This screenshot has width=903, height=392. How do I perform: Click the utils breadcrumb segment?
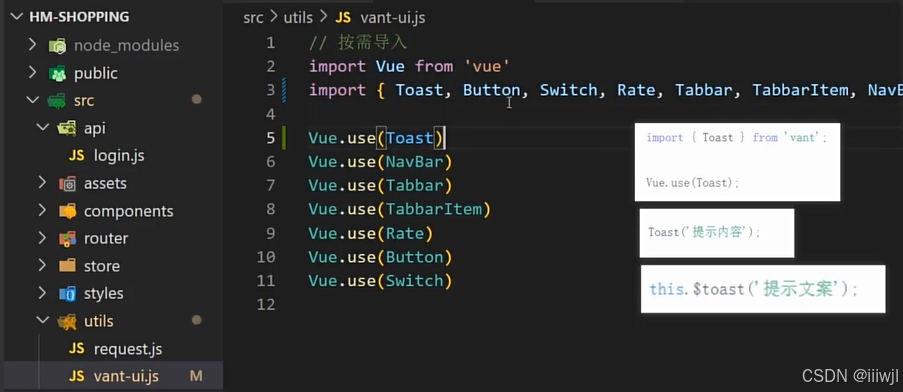(x=298, y=18)
